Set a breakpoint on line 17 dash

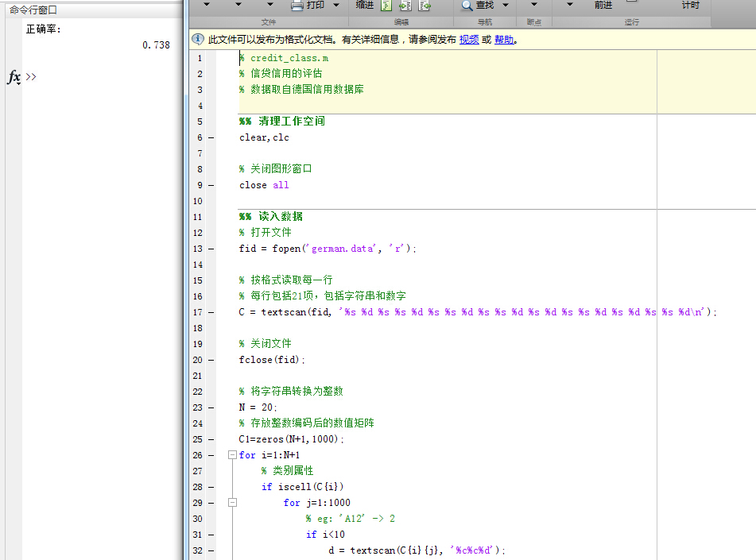pyautogui.click(x=211, y=313)
